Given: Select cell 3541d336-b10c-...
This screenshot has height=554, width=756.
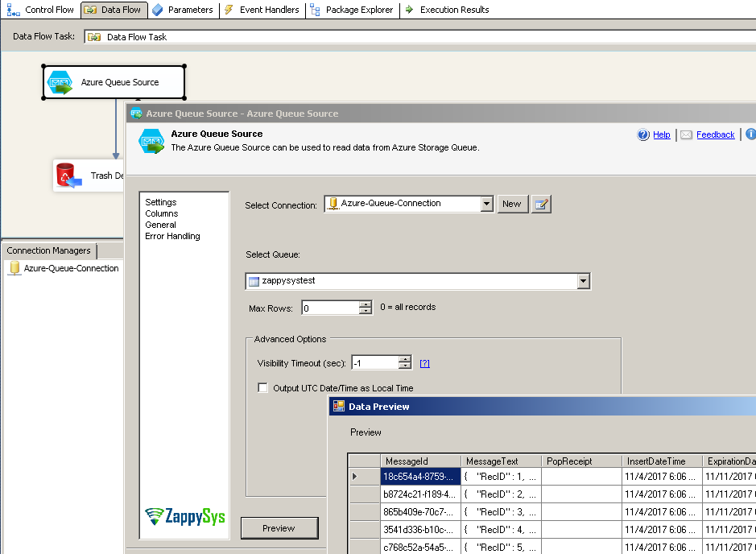Looking at the screenshot, I should click(x=420, y=529).
